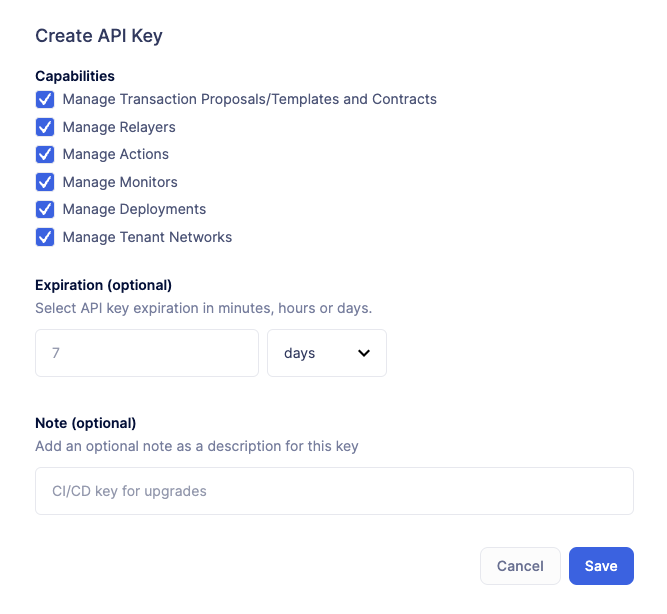Uncheck the Manage Monitors checkbox
This screenshot has height=614, width=667.
click(x=44, y=182)
